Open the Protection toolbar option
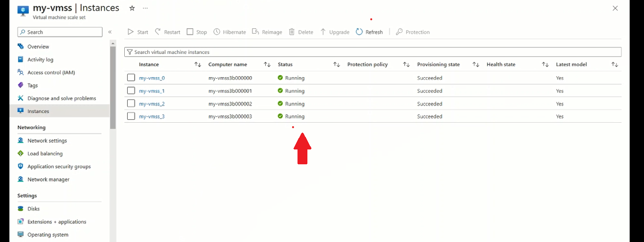 pyautogui.click(x=413, y=32)
